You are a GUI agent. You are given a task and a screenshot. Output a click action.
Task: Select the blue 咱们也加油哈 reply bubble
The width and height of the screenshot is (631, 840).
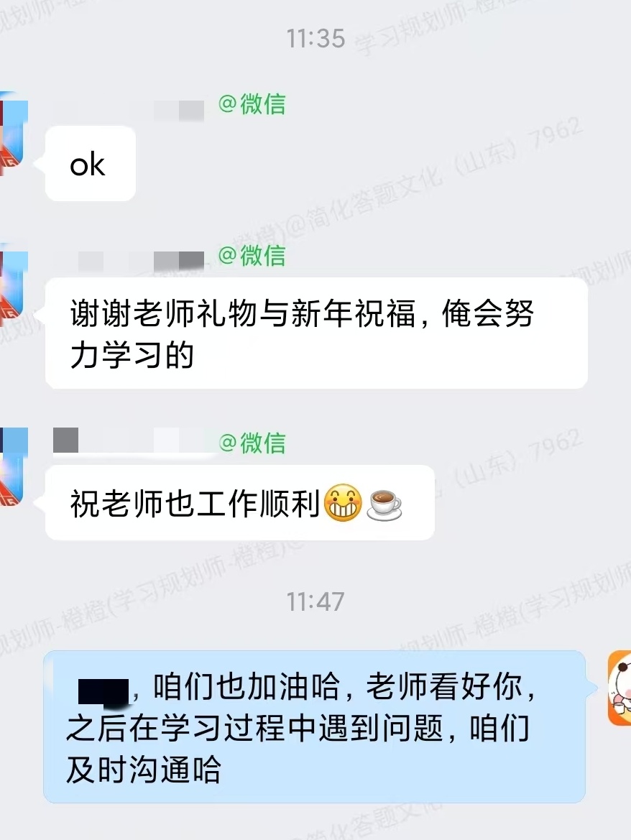(314, 726)
